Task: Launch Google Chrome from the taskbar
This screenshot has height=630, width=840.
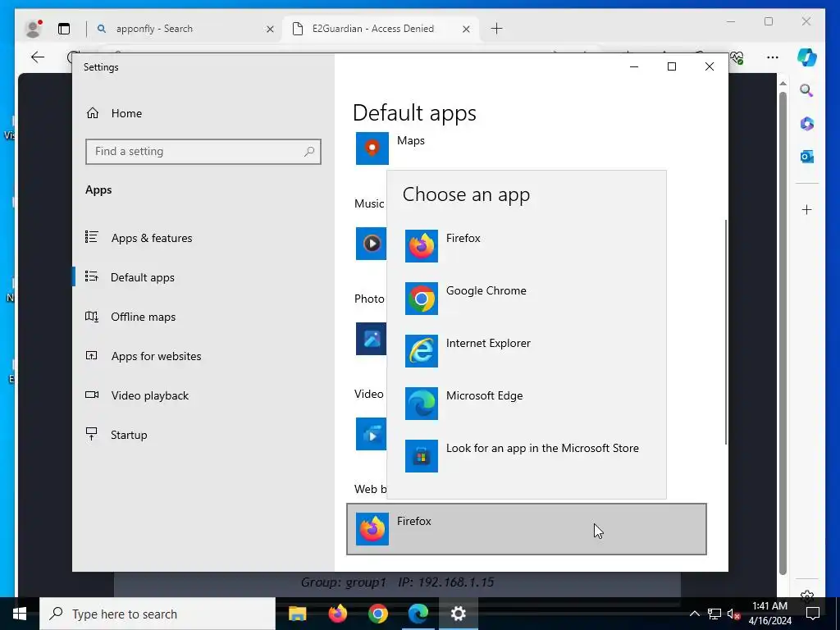Action: [377, 614]
